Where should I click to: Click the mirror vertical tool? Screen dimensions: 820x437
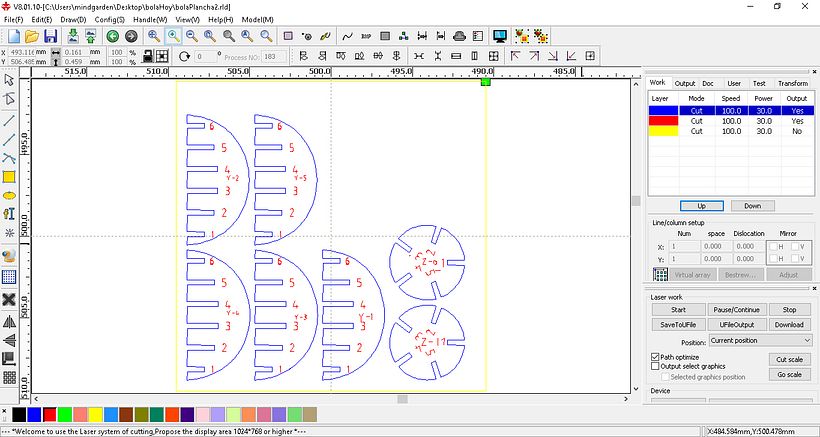click(9, 340)
